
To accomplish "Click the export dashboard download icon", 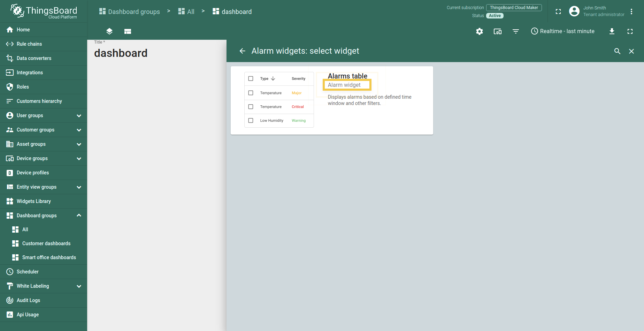I will [x=612, y=31].
